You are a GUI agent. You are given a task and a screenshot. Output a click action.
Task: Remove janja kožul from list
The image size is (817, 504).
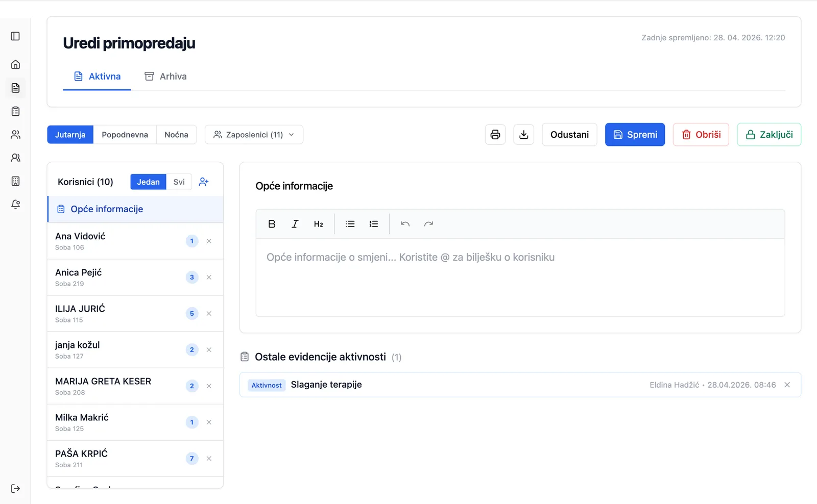[x=209, y=349]
